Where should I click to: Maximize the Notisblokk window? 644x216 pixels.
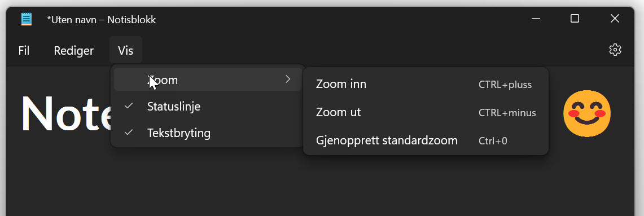tap(575, 19)
